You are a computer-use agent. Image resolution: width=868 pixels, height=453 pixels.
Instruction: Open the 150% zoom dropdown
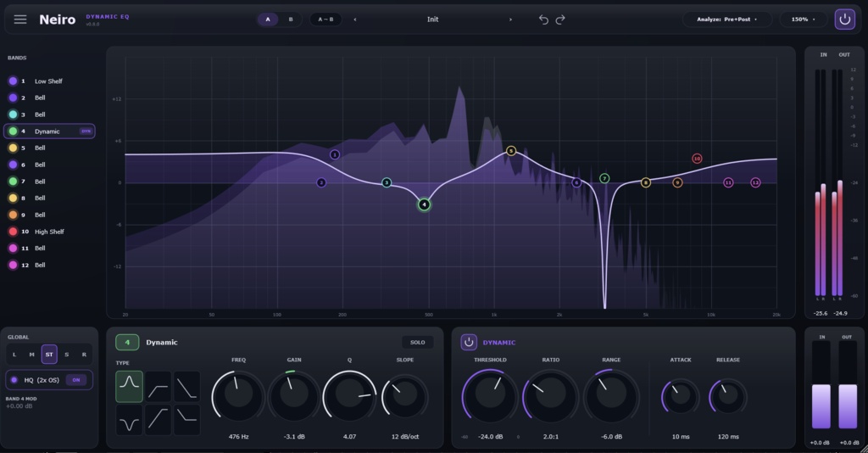pos(803,20)
